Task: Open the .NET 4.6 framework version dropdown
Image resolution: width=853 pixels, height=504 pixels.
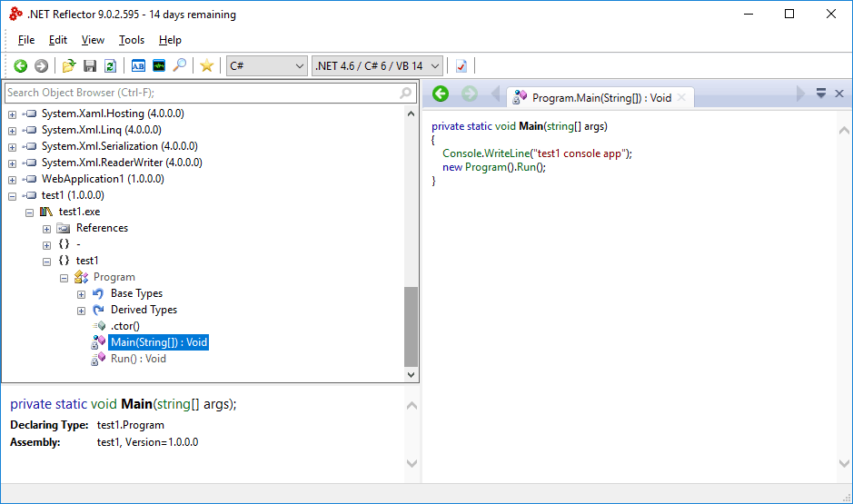Action: tap(377, 65)
